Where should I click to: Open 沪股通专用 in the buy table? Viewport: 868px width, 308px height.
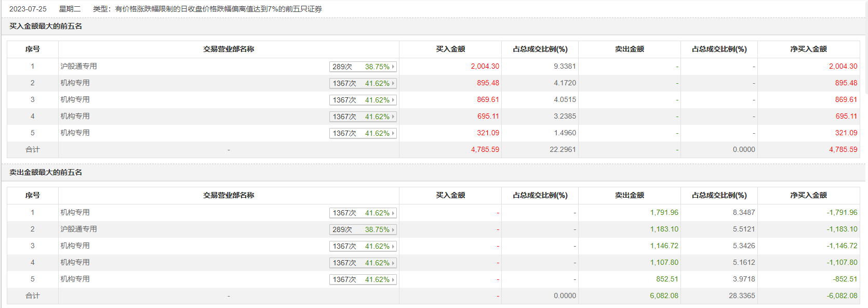78,66
